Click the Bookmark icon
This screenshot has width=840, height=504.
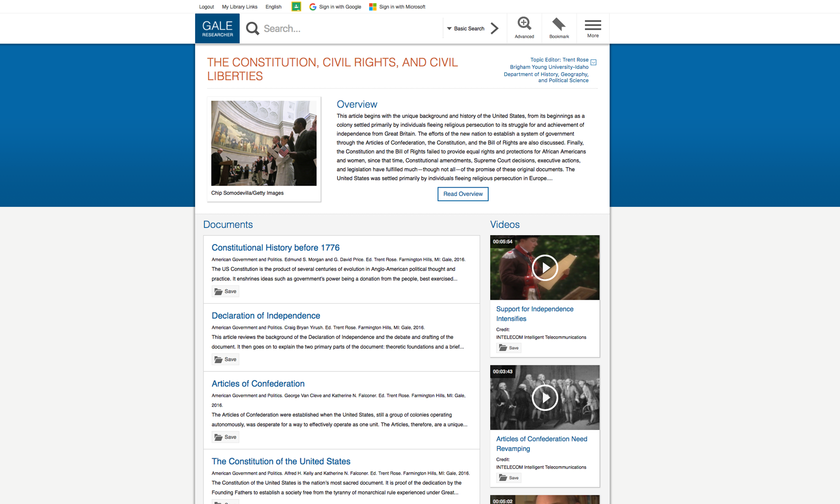[559, 28]
